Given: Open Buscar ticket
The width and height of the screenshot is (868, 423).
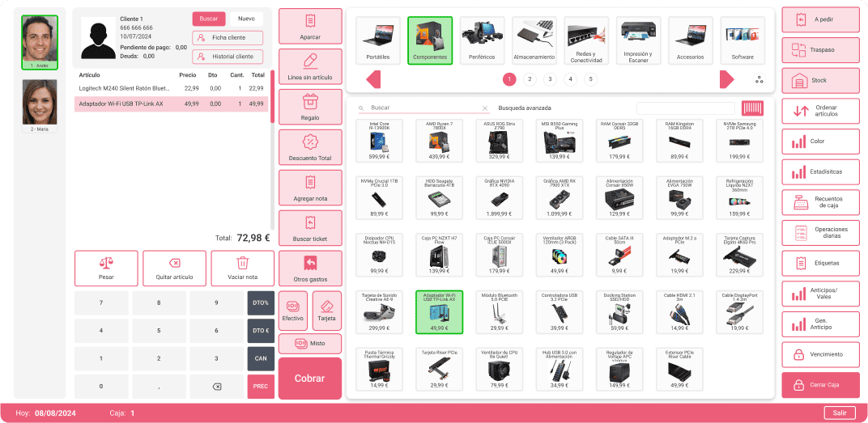Looking at the screenshot, I should [x=310, y=228].
